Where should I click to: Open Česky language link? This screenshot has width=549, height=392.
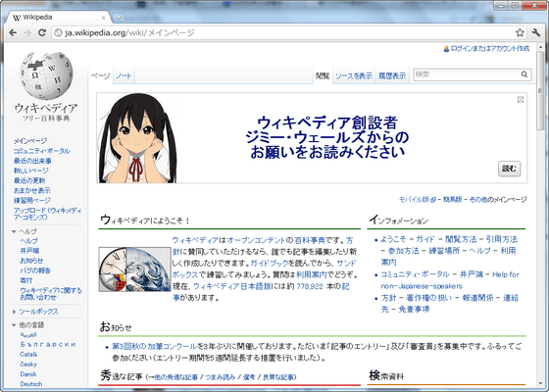[28, 364]
